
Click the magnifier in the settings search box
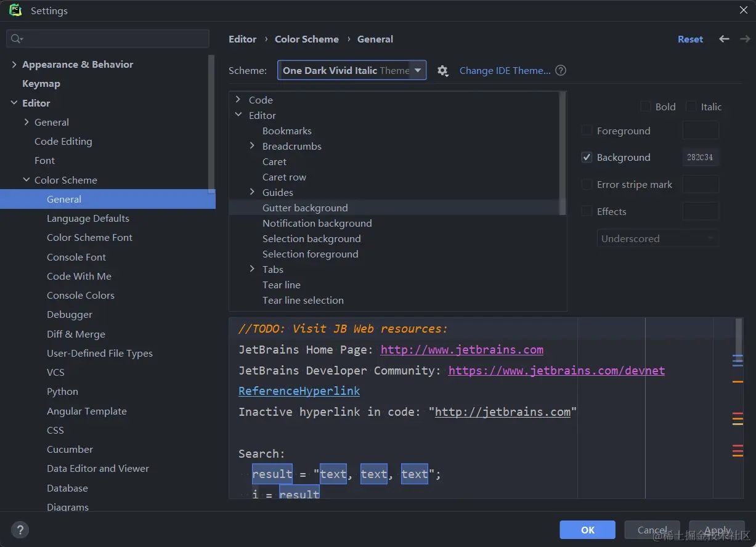click(x=15, y=38)
